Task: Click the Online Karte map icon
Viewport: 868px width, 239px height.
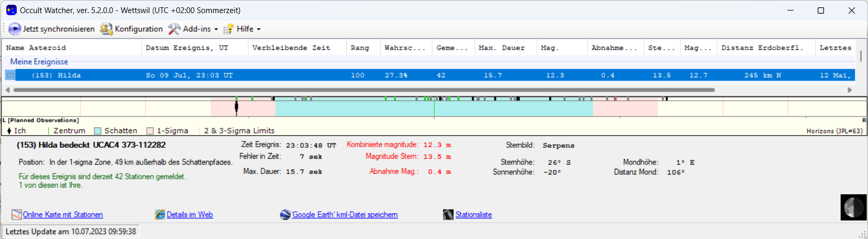Action: [17, 215]
